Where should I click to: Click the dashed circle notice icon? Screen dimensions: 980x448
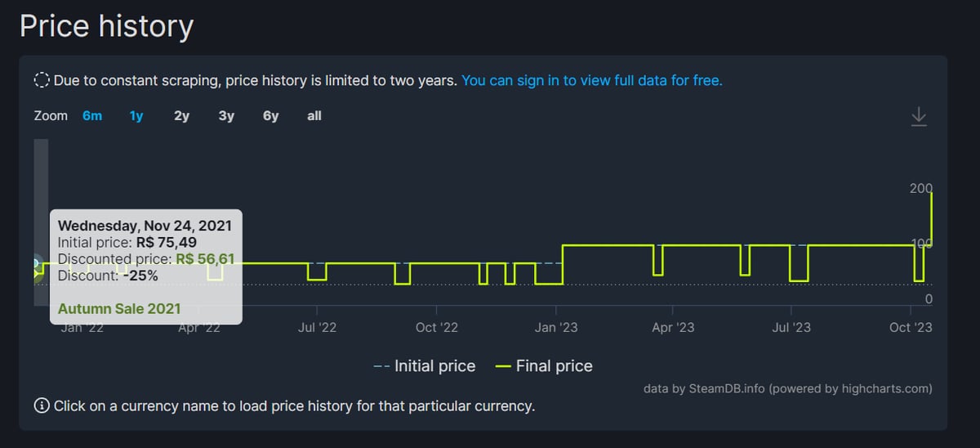pos(42,80)
